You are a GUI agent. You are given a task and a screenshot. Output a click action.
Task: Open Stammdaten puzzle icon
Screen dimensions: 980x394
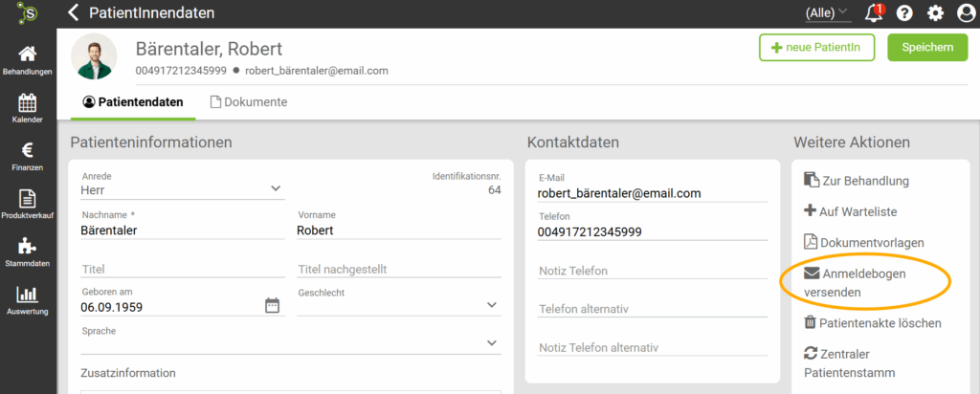27,252
